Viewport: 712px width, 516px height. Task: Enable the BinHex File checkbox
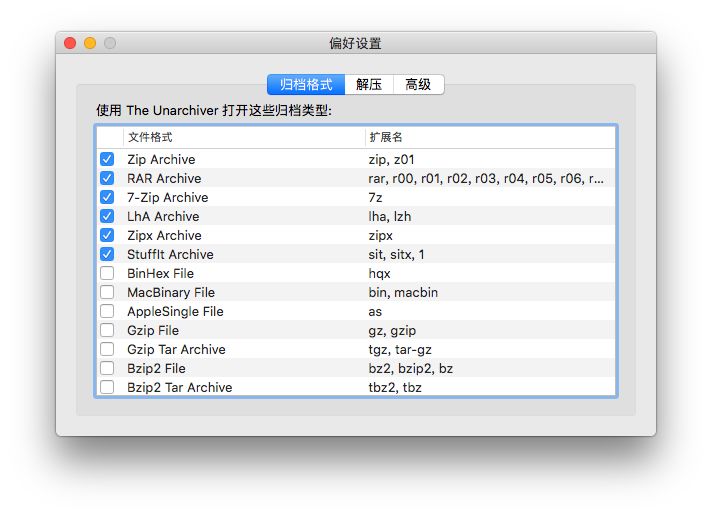click(x=107, y=273)
